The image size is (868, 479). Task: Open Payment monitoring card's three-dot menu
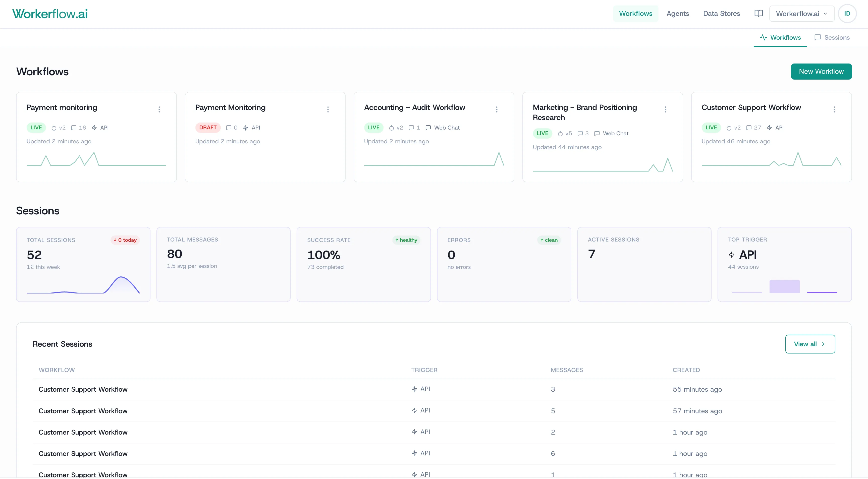(159, 109)
